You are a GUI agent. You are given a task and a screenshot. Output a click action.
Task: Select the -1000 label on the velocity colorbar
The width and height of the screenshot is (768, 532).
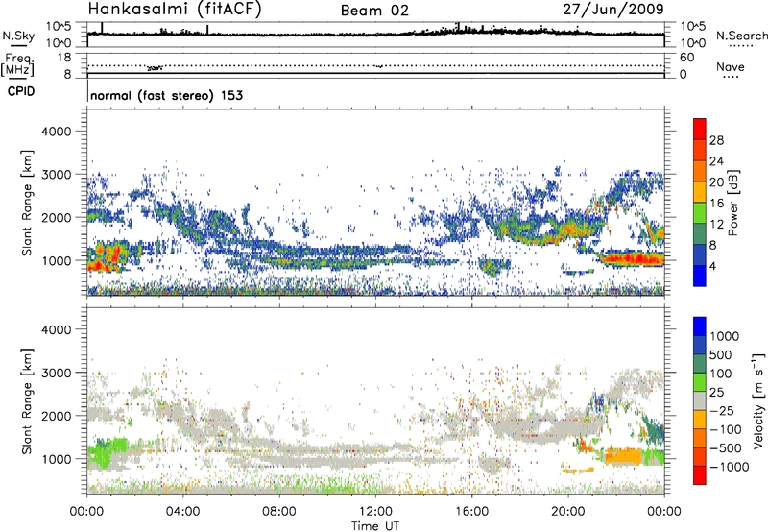[x=730, y=467]
